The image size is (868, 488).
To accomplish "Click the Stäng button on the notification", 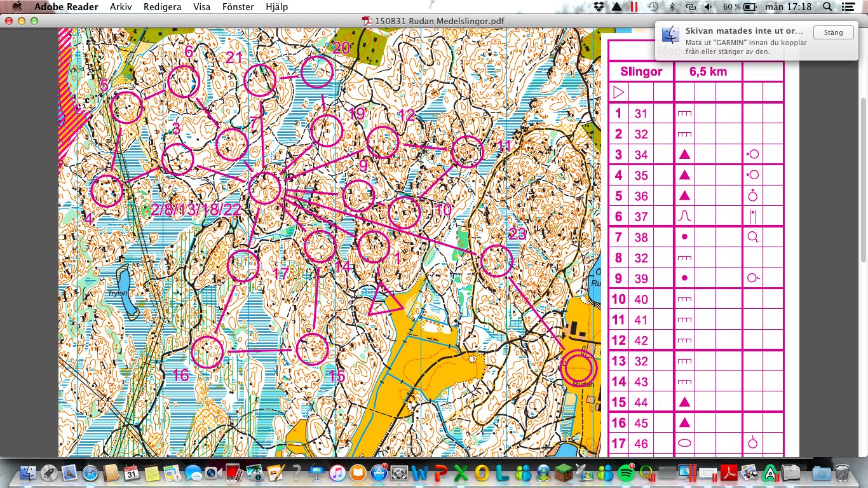I will 833,32.
